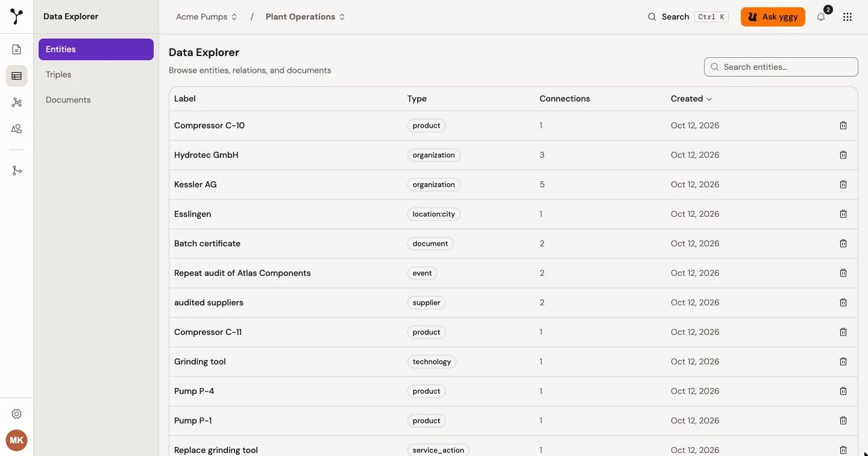Delete the Compressor C-10 entity
This screenshot has height=456, width=868.
843,125
